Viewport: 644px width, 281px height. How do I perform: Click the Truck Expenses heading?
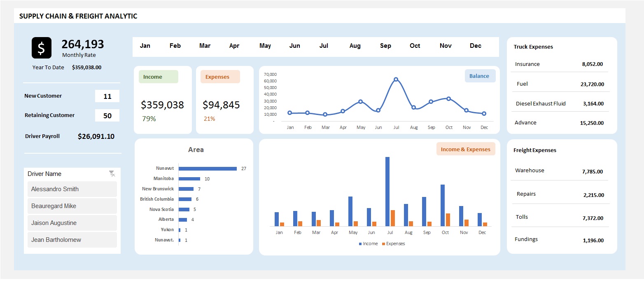pyautogui.click(x=533, y=47)
